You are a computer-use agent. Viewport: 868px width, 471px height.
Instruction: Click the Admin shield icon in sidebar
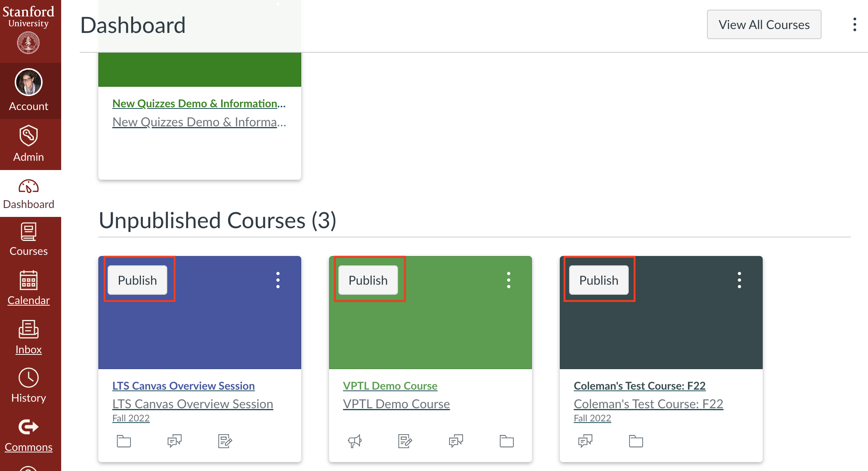29,136
